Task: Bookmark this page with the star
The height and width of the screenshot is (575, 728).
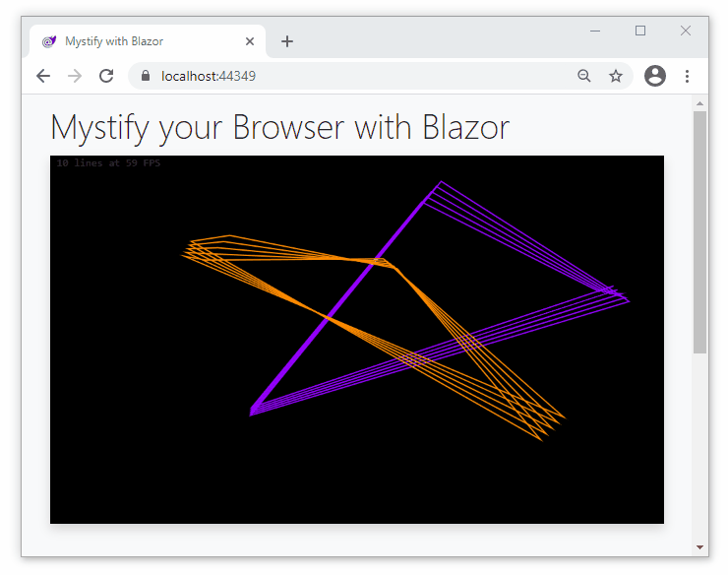Action: tap(616, 76)
